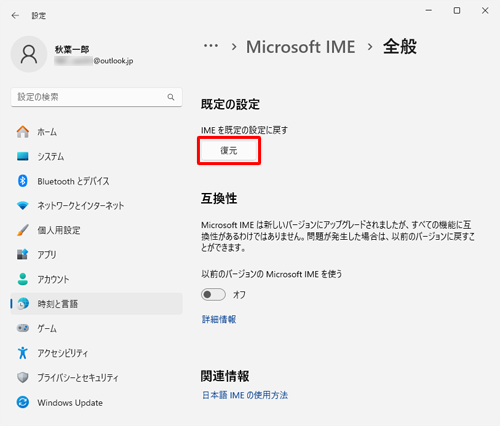500x426 pixels.
Task: Click the アカウント person icon
Action: coord(23,279)
